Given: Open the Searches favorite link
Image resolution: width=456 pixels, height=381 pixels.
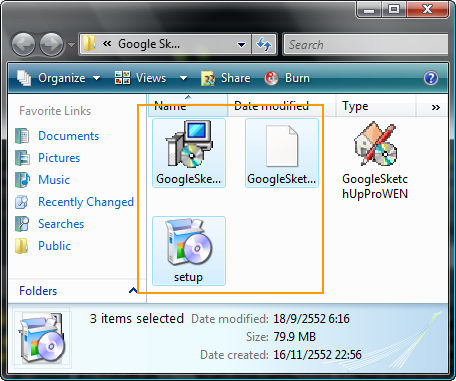Looking at the screenshot, I should click(x=61, y=224).
